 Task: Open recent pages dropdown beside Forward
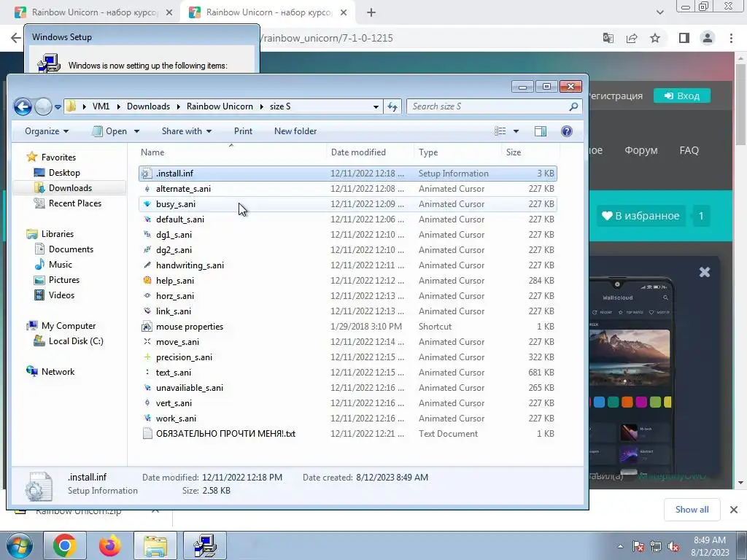(58, 107)
